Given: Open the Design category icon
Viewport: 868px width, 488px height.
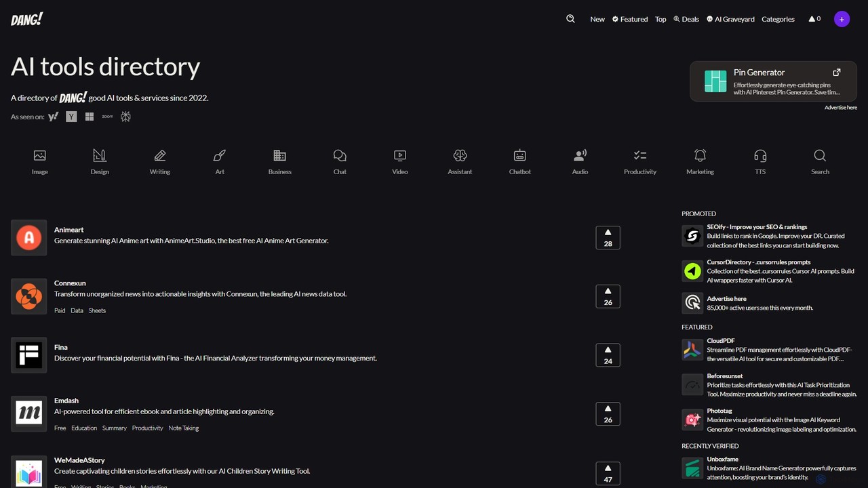Looking at the screenshot, I should coord(100,155).
